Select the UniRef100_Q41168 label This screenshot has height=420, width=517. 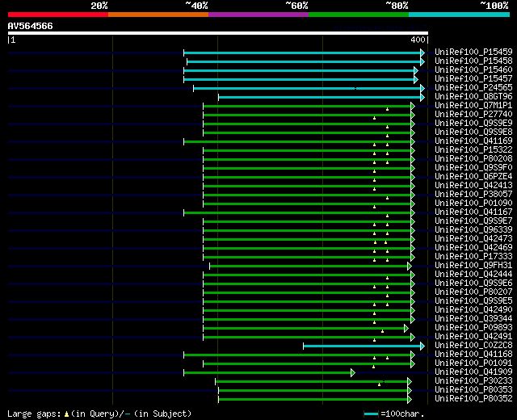click(x=473, y=355)
